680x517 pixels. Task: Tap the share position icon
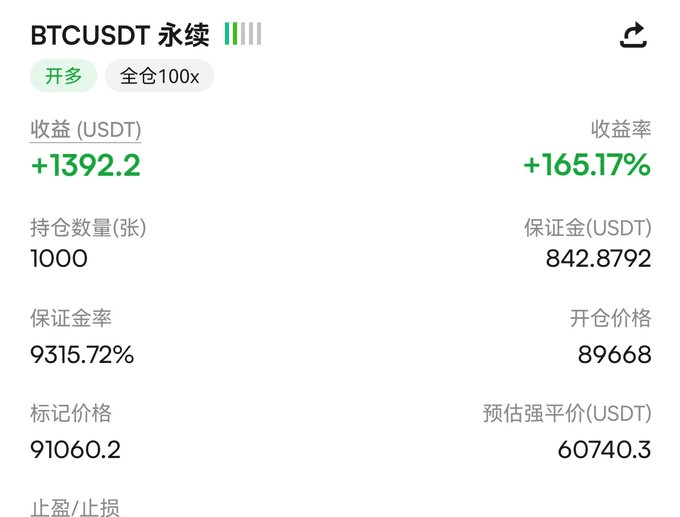pyautogui.click(x=633, y=36)
